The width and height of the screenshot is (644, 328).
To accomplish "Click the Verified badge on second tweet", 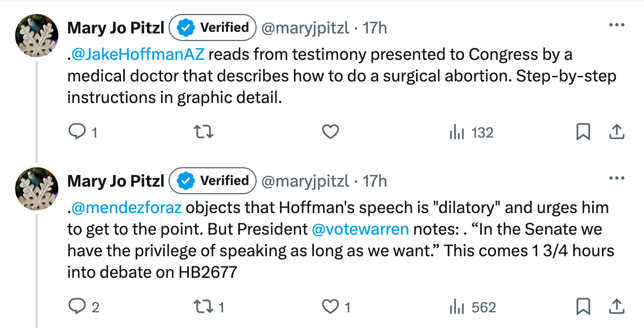I will (212, 181).
